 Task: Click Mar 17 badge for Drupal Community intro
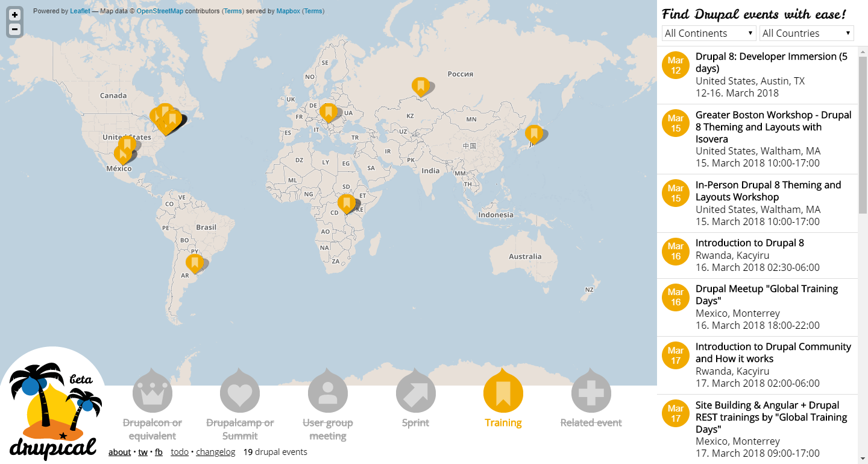[x=676, y=355]
